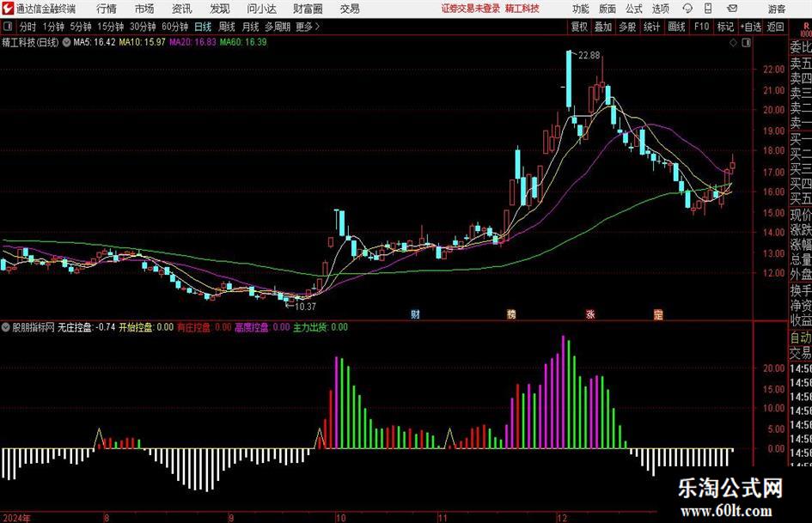812x523 pixels.
Task: Click the 22.88 high price label
Action: tap(589, 56)
